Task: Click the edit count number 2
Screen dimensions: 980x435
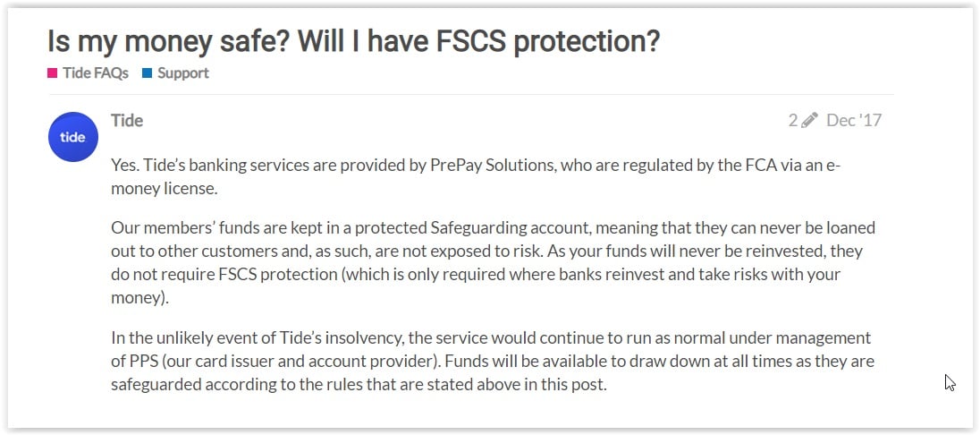Action: pyautogui.click(x=793, y=120)
